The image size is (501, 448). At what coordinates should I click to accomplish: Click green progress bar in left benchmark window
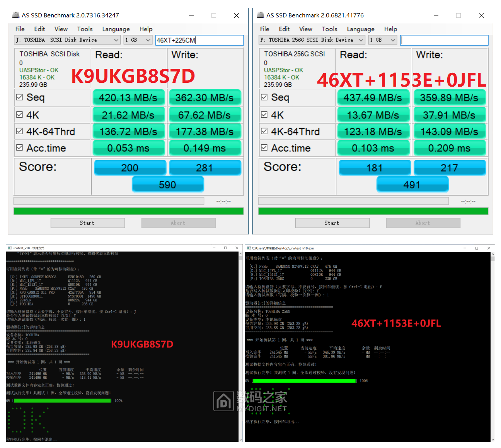128,211
